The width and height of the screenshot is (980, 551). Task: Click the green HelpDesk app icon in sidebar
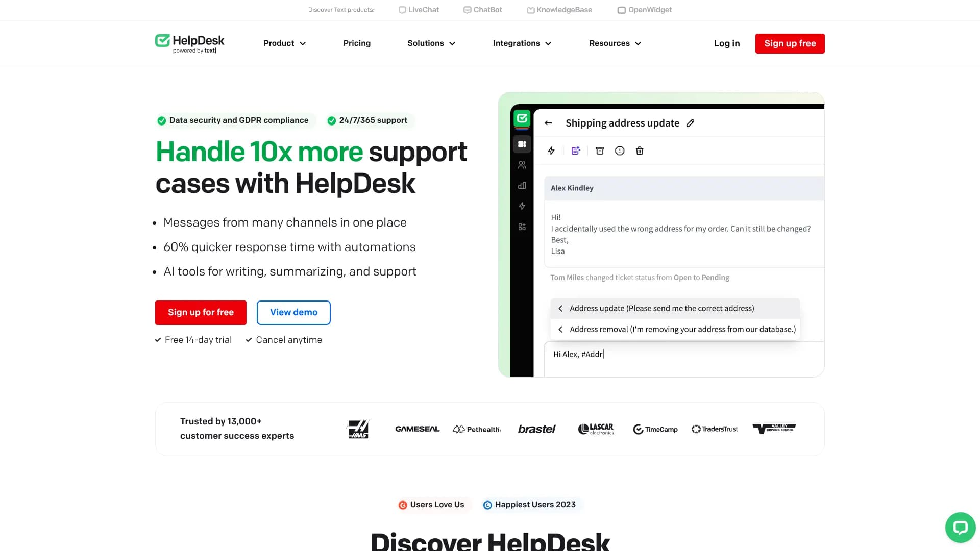[x=522, y=118]
